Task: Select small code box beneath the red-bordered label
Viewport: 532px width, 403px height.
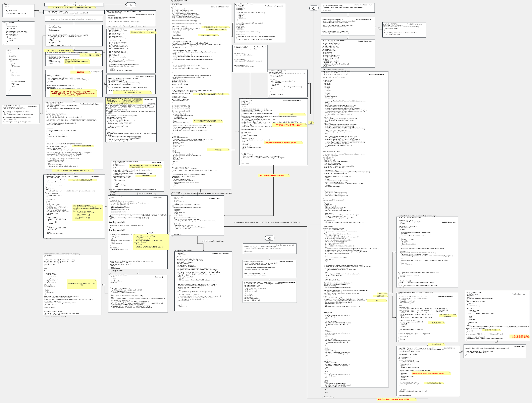Action: click(x=494, y=351)
